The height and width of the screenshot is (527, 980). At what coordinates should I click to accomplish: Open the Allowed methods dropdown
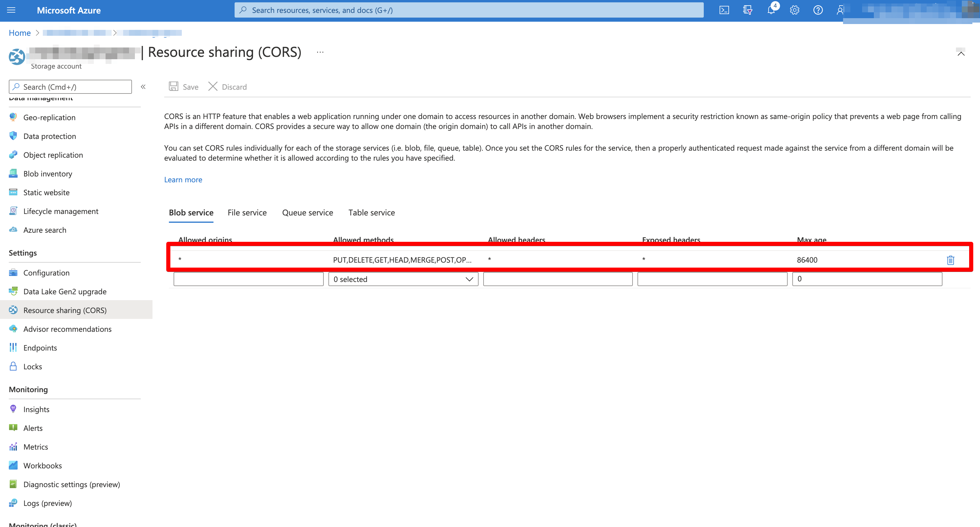click(x=403, y=279)
